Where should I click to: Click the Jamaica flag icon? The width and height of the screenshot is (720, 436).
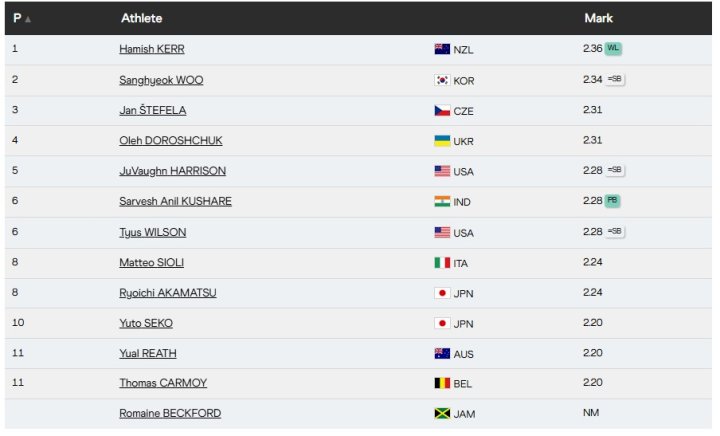pyautogui.click(x=442, y=414)
